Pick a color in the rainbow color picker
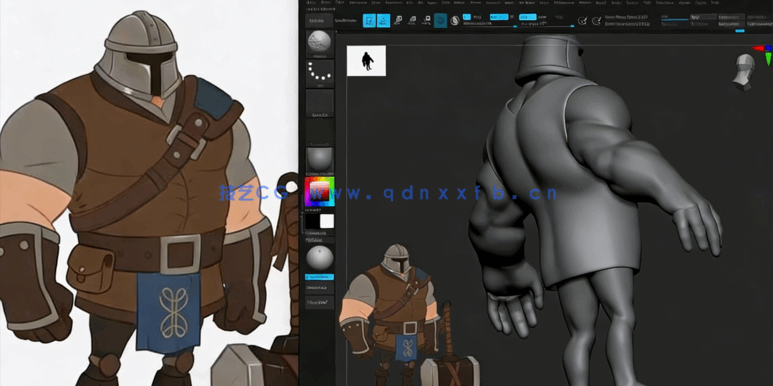 [x=319, y=191]
